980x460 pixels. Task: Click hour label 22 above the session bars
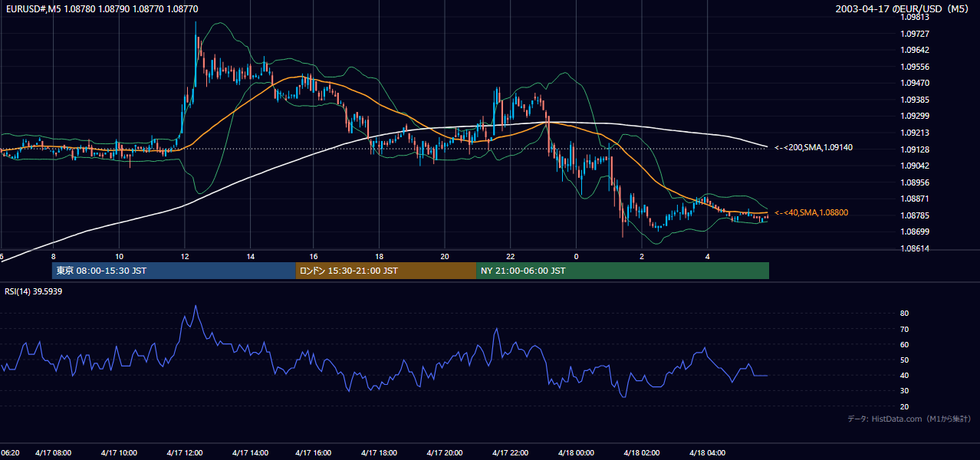[511, 256]
